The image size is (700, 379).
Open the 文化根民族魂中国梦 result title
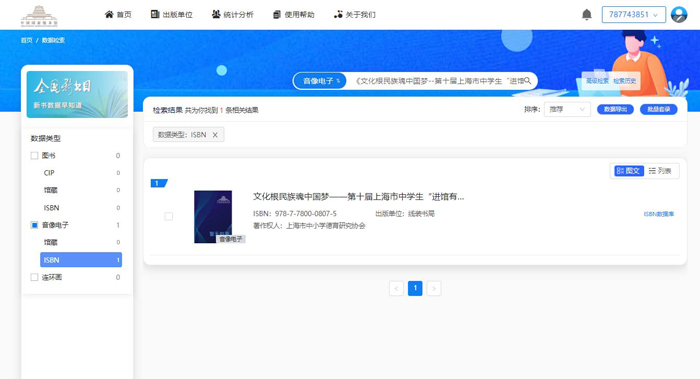click(x=358, y=196)
